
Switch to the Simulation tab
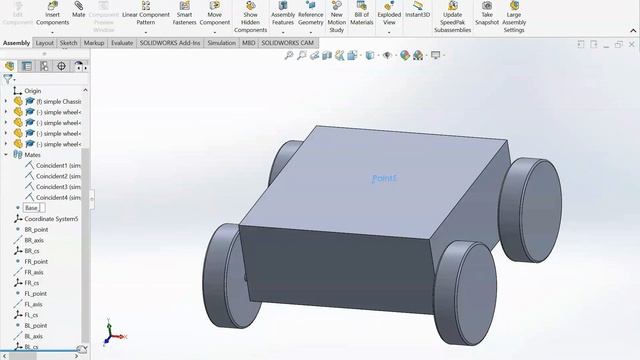[221, 43]
